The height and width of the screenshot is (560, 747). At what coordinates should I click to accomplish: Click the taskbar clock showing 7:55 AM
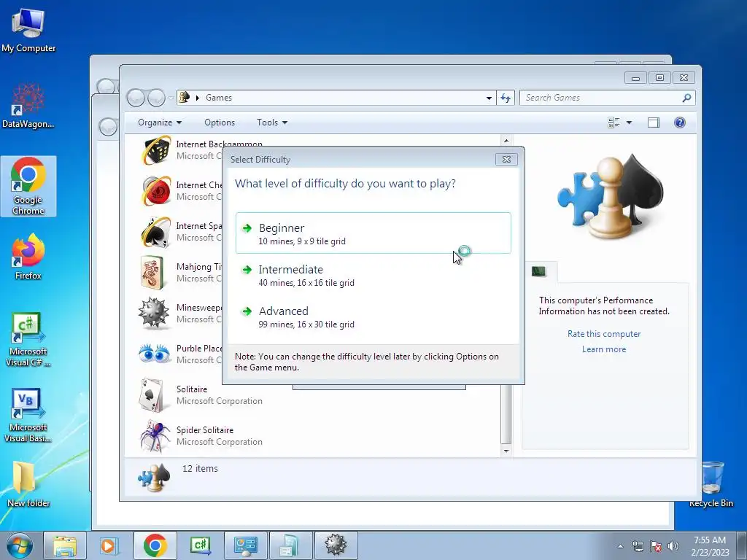[710, 546]
